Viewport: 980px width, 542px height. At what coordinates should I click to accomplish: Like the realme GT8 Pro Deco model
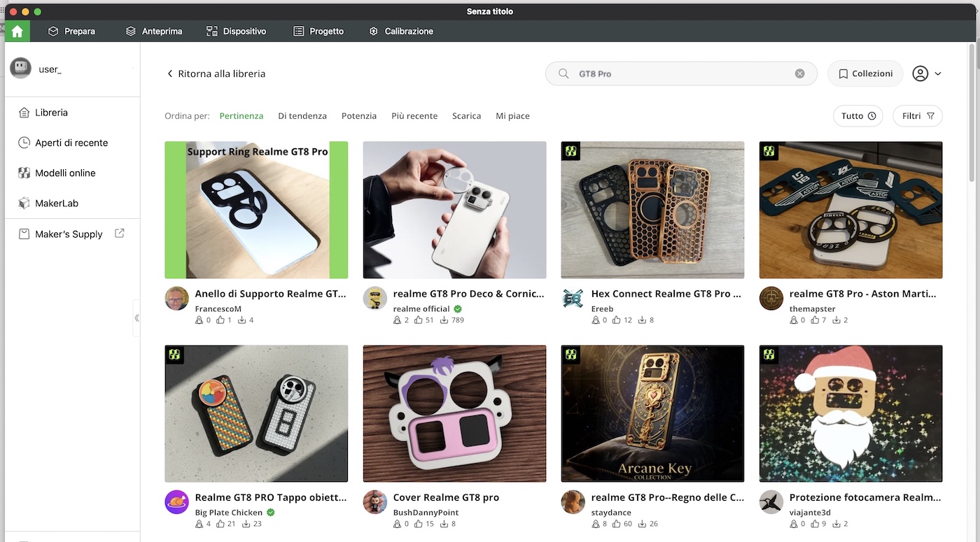pyautogui.click(x=419, y=320)
